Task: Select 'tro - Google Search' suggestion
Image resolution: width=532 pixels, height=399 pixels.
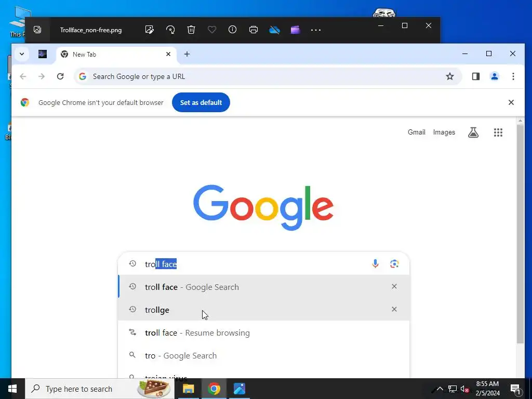Action: [263, 355]
